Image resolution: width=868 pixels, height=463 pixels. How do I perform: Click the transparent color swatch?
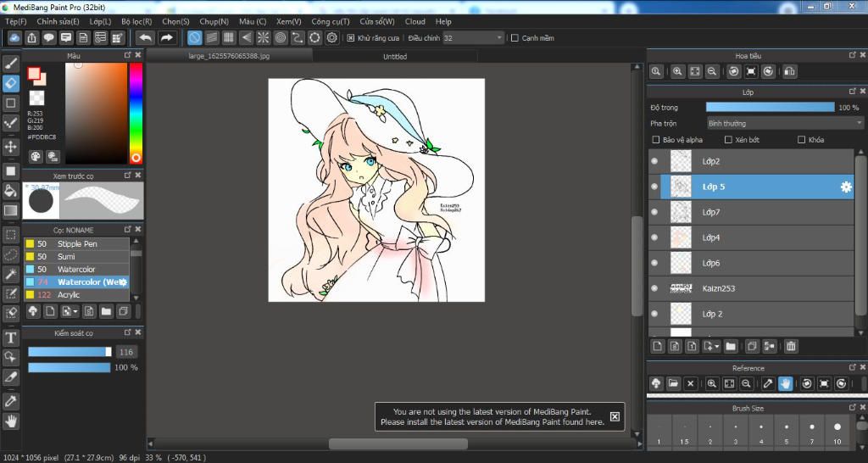pos(36,98)
